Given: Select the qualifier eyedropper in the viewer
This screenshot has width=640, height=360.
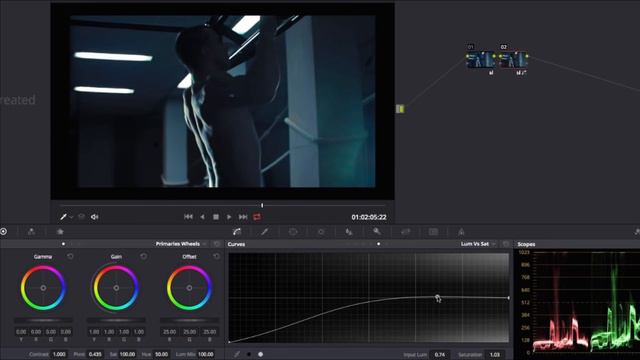Looking at the screenshot, I should [63, 217].
